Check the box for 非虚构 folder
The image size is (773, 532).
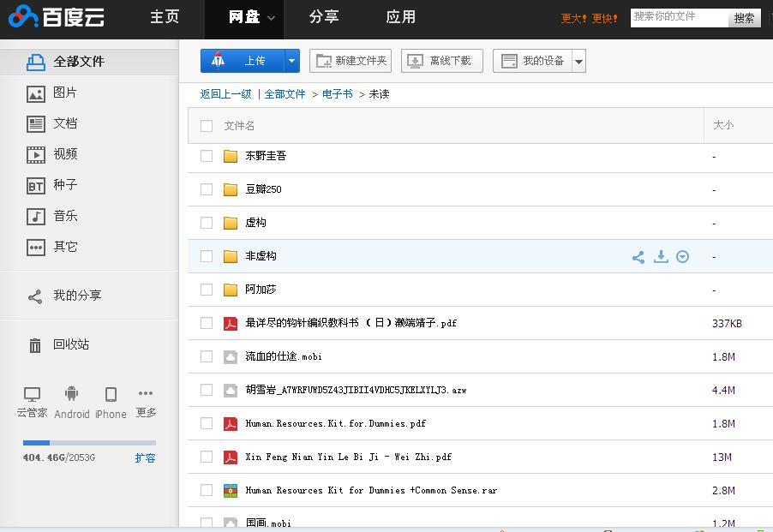[207, 256]
